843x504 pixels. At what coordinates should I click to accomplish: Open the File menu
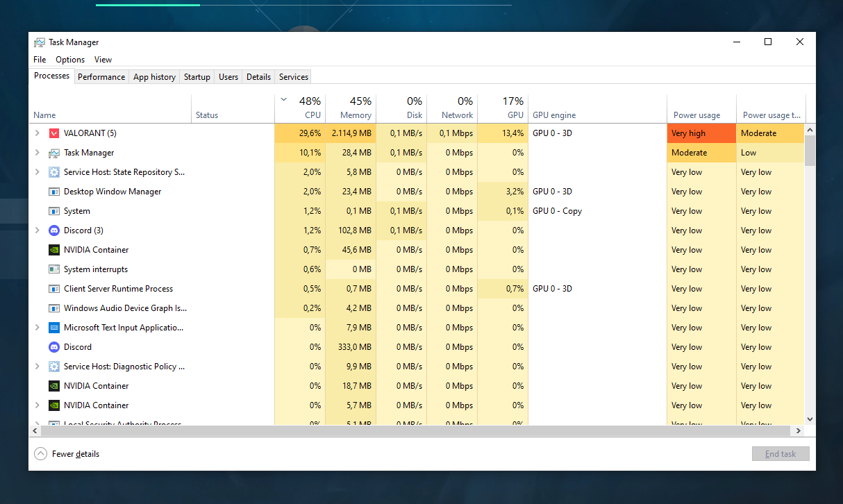coord(40,60)
